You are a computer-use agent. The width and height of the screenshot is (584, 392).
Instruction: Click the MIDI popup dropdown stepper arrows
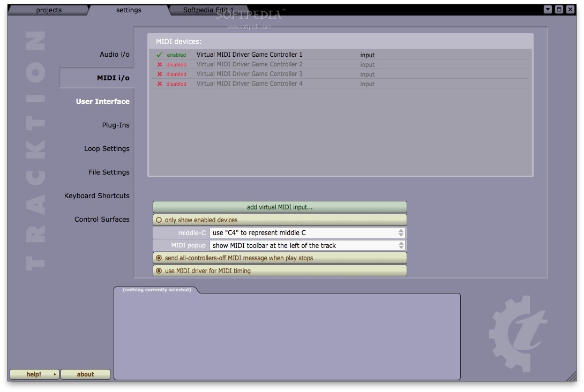pos(401,245)
